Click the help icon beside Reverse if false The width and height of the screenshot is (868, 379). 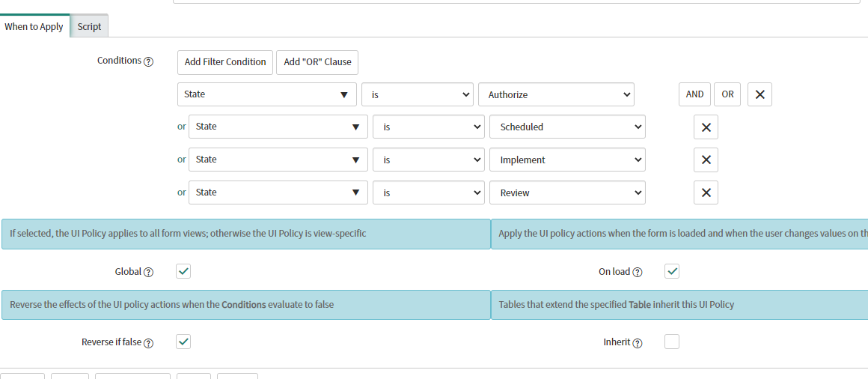click(148, 343)
